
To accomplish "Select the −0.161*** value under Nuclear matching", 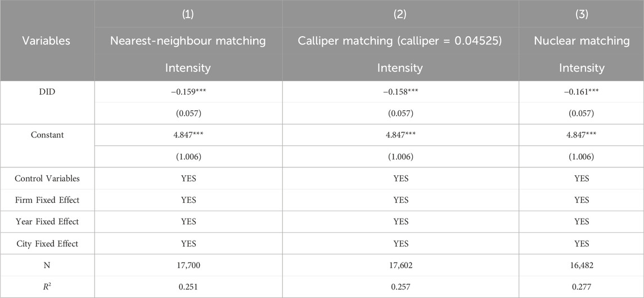I will [582, 91].
